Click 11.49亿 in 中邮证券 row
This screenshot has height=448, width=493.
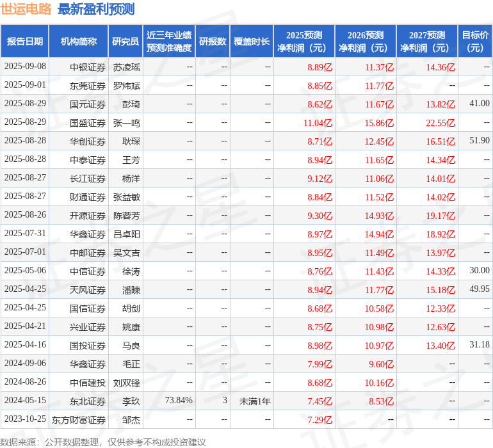click(379, 253)
